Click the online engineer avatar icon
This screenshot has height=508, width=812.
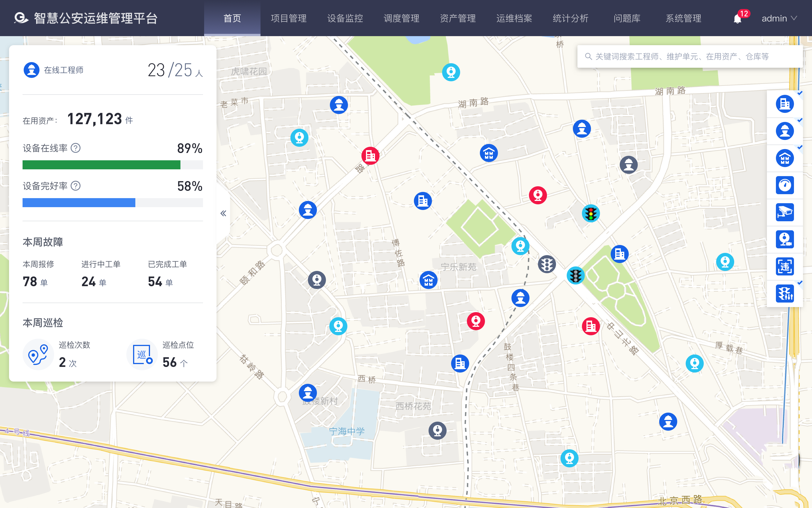coord(32,70)
